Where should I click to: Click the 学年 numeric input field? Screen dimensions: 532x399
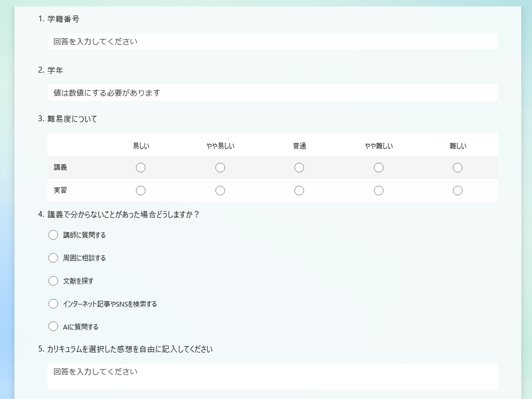coord(272,93)
